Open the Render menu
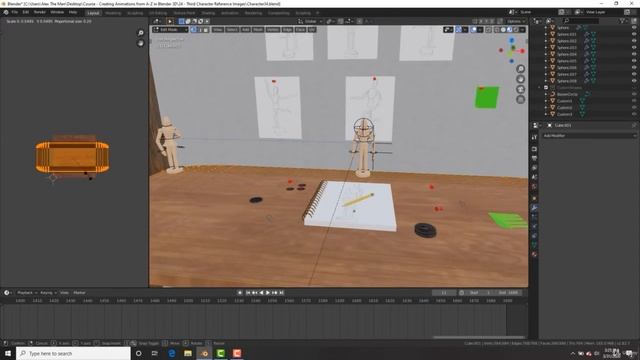The image size is (640, 360). 40,12
